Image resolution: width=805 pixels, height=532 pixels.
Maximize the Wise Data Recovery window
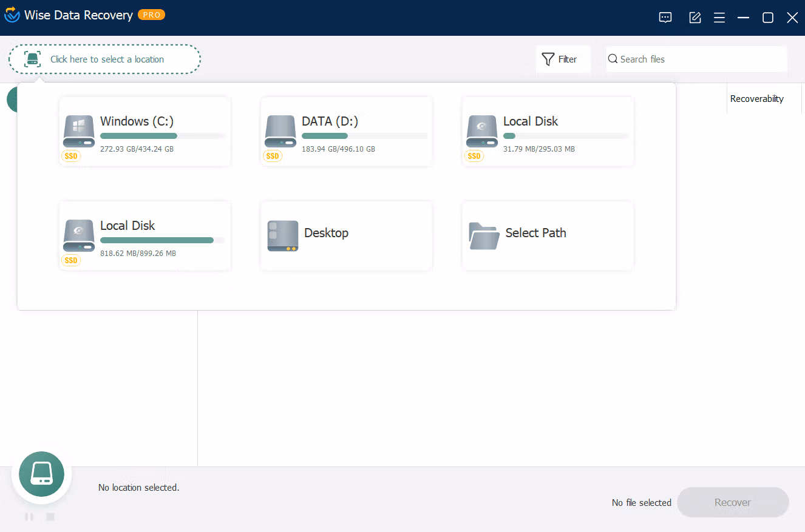[768, 18]
